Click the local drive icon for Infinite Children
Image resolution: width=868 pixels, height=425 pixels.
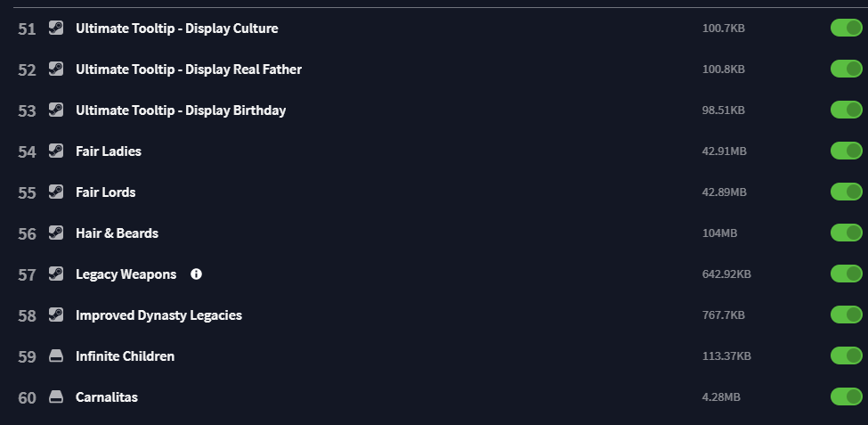click(56, 356)
